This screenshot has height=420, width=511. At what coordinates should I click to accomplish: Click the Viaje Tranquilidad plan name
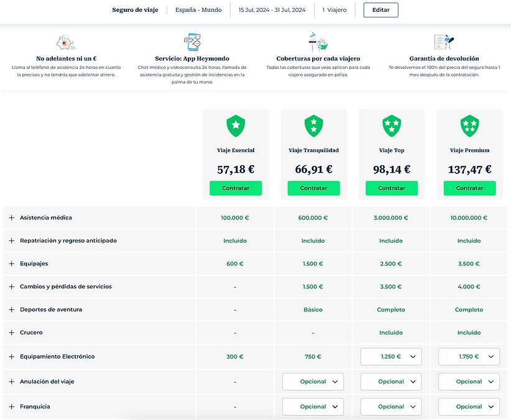tap(313, 150)
